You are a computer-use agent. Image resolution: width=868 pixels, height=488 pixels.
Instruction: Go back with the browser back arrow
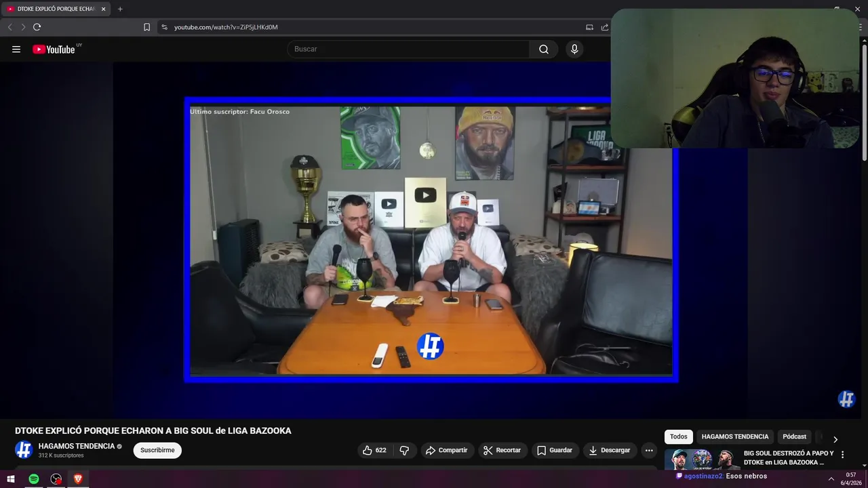click(9, 27)
